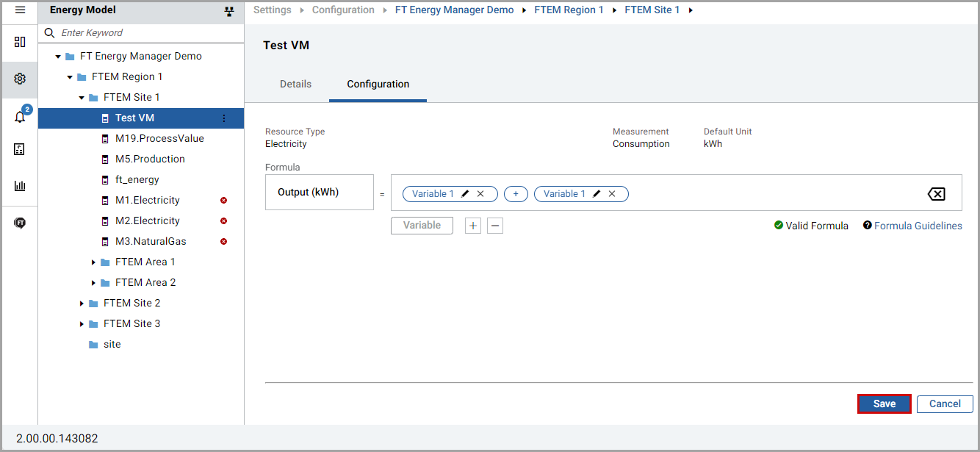Open the hamburger navigation menu

coord(20,10)
